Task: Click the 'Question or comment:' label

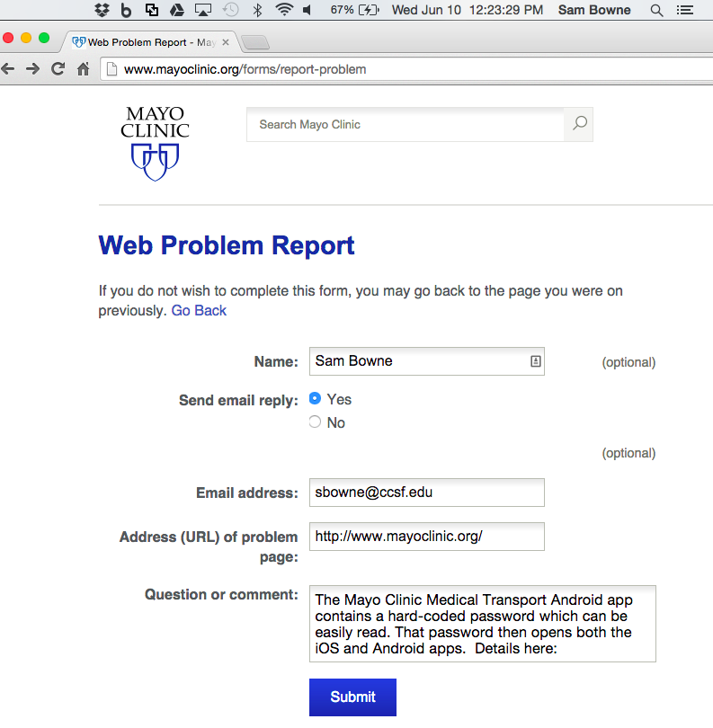Action: [x=221, y=594]
